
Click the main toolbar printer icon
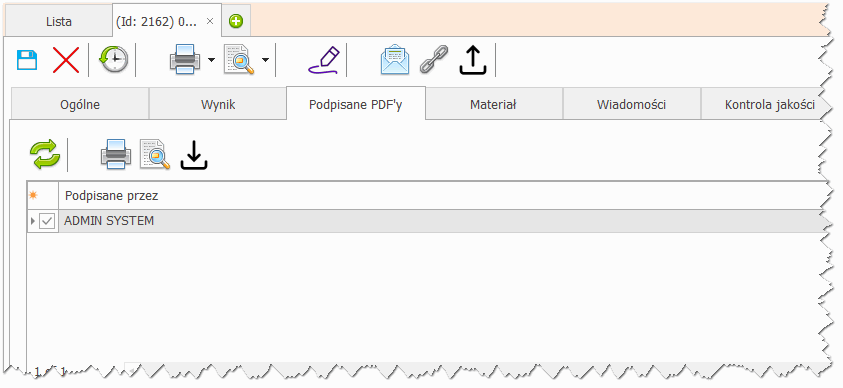pos(185,59)
